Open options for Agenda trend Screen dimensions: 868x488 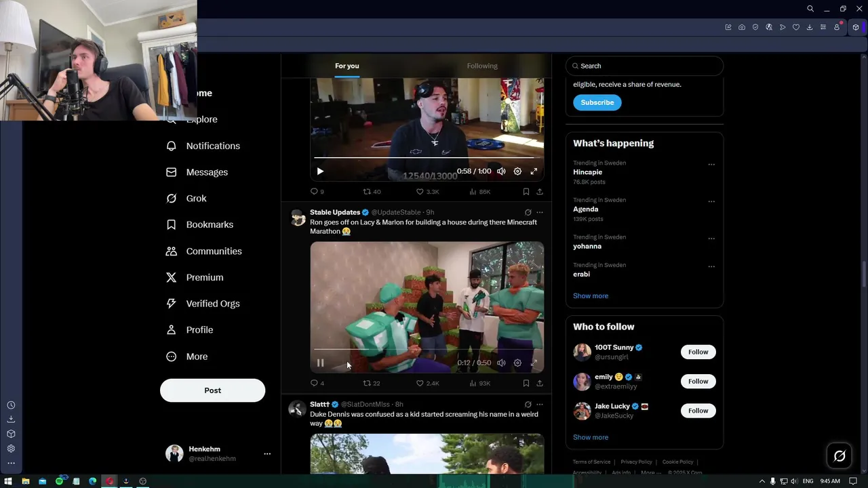coord(711,201)
